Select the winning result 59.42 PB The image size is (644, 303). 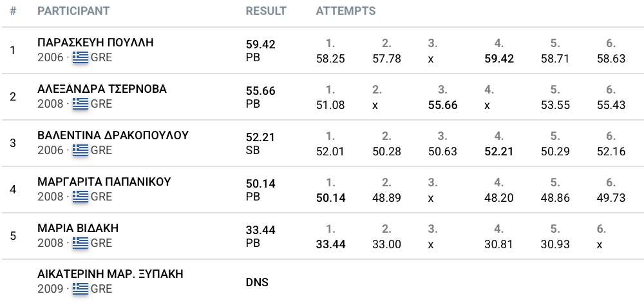(260, 50)
